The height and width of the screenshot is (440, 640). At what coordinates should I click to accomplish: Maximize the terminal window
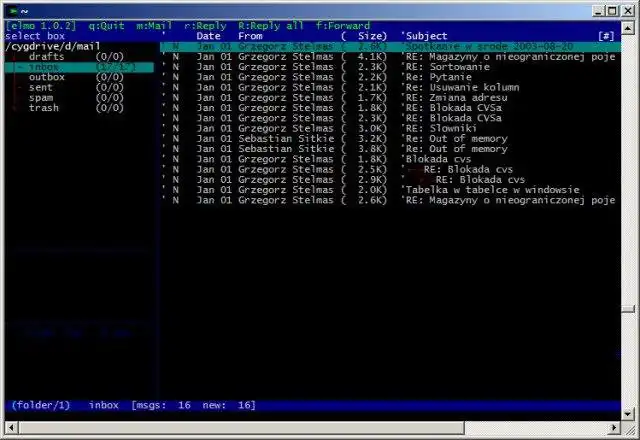(x=612, y=11)
